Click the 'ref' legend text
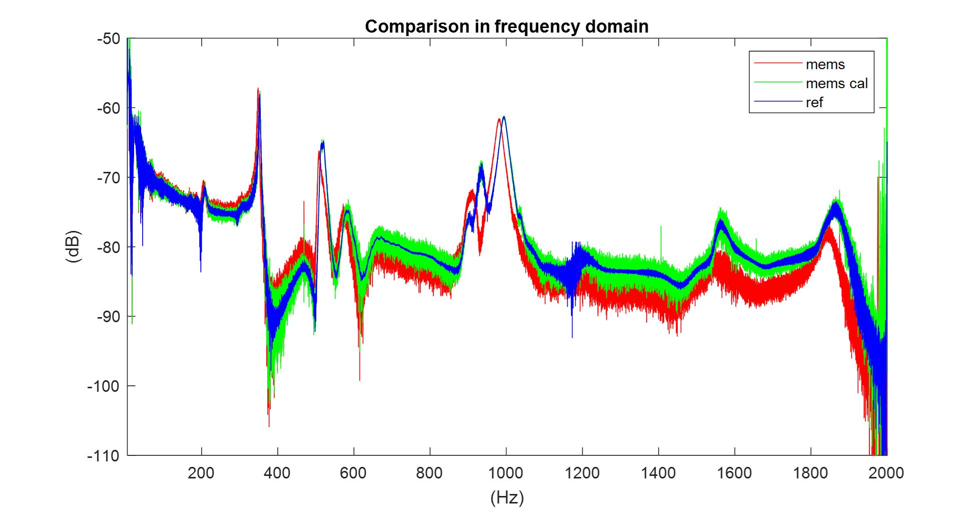The image size is (980, 511). [x=814, y=103]
